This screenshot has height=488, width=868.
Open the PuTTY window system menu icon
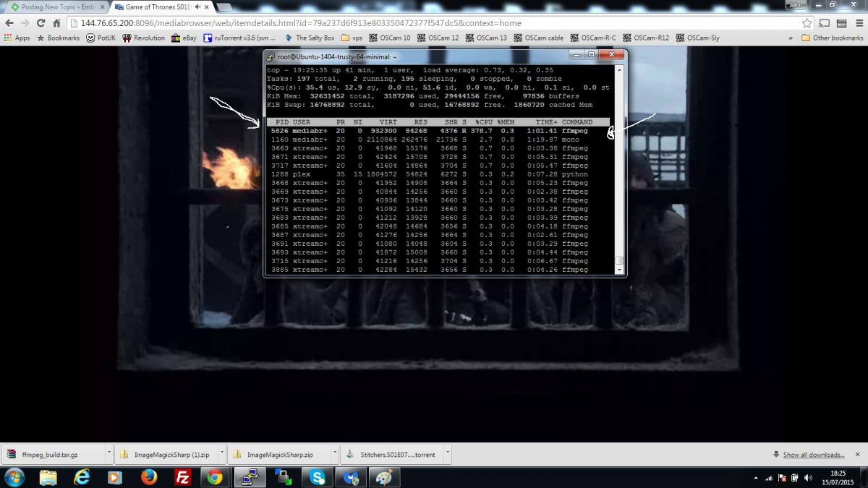click(271, 56)
